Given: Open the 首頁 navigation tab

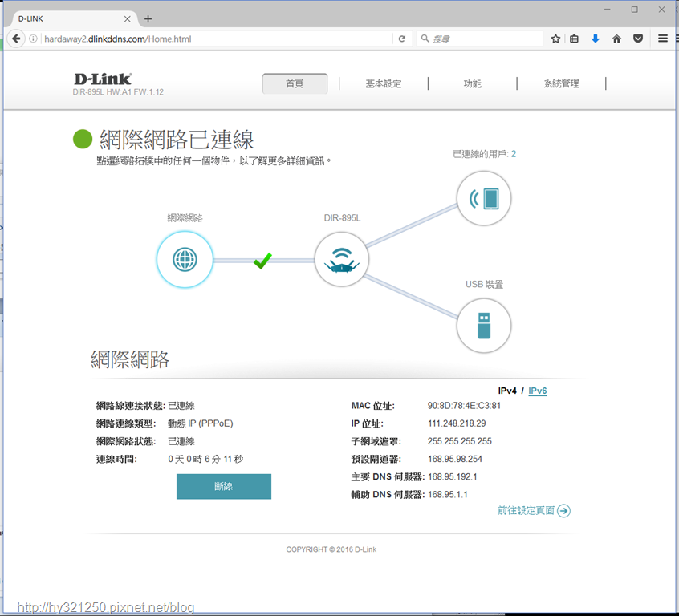Looking at the screenshot, I should point(295,83).
